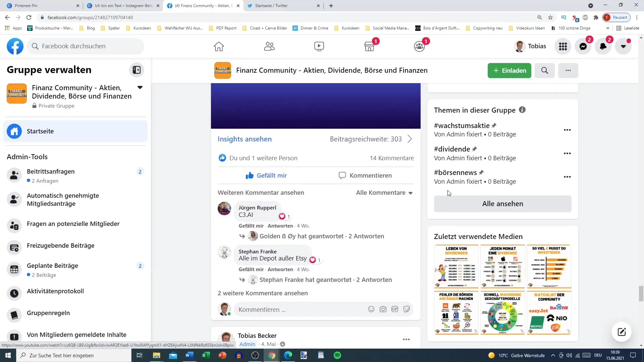This screenshot has height=362, width=644.
Task: Expand insights via the Beitragsreichweite chevron
Action: (x=410, y=139)
